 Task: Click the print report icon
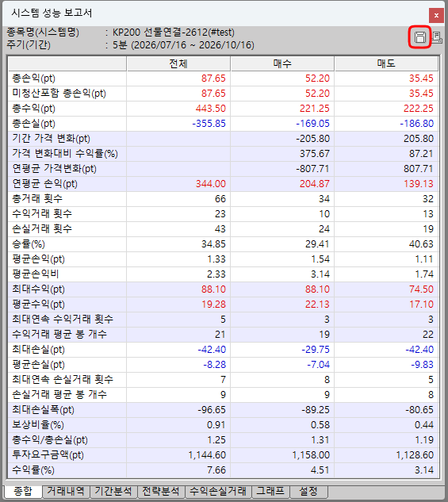tap(437, 37)
